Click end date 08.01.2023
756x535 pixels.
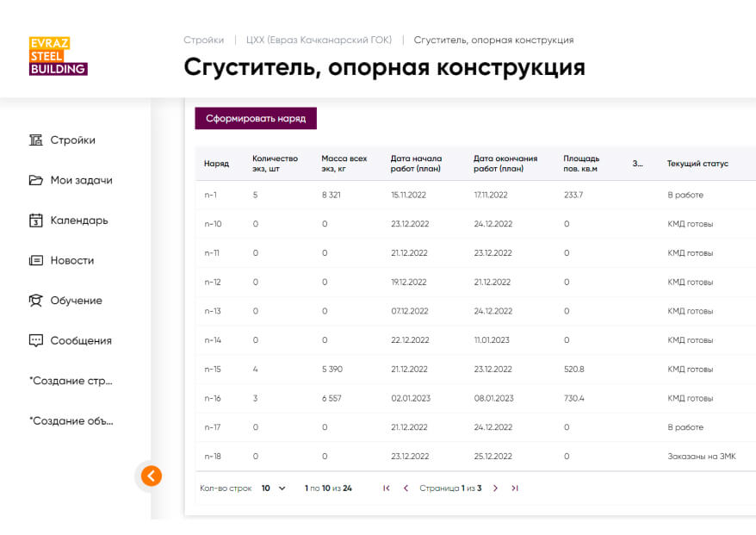pos(493,399)
